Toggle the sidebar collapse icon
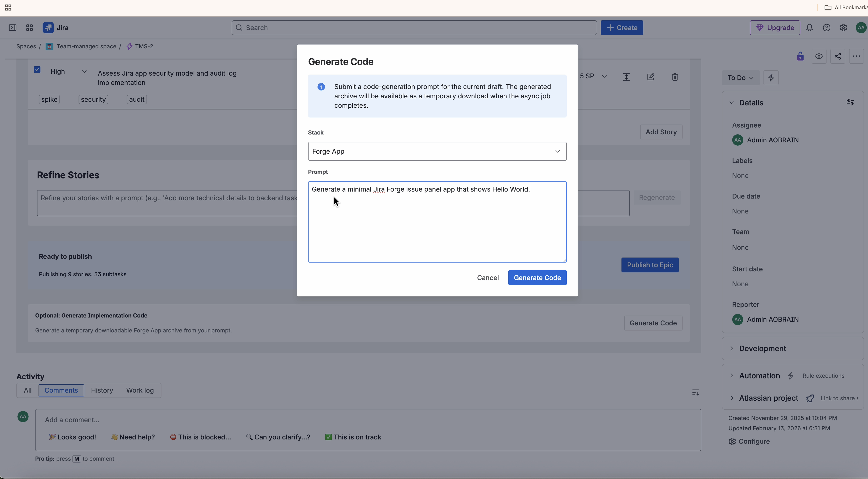Viewport: 868px width, 479px height. tap(12, 28)
